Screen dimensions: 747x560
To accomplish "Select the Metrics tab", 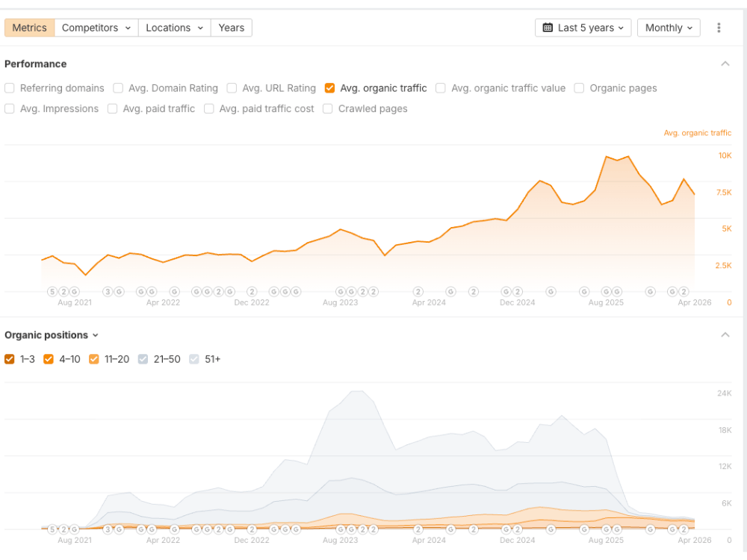I will click(29, 27).
